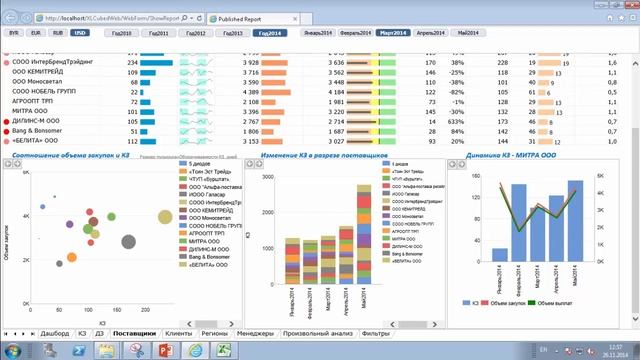Image resolution: width=640 pixels, height=360 pixels.
Task: Click second drill icon on bubble chart
Action: (17, 164)
